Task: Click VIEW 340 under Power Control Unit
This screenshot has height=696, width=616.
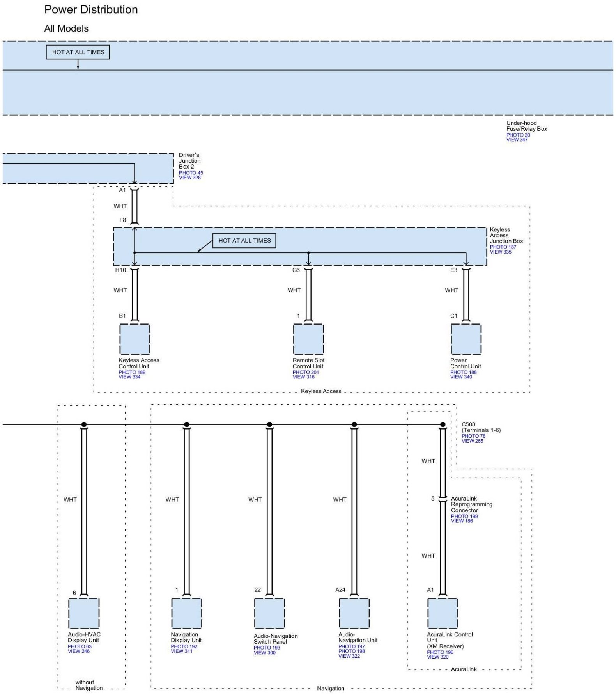Action: click(461, 377)
